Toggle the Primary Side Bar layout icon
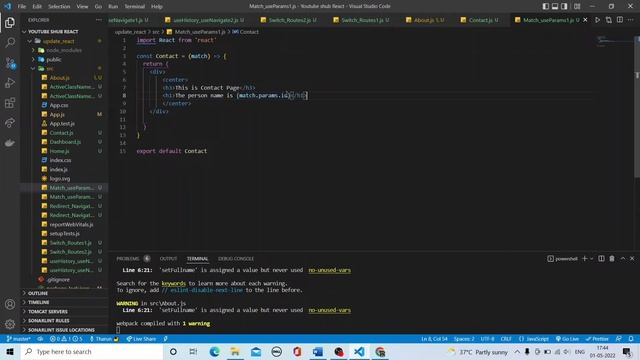This screenshot has height=360, width=640. pyautogui.click(x=546, y=6)
